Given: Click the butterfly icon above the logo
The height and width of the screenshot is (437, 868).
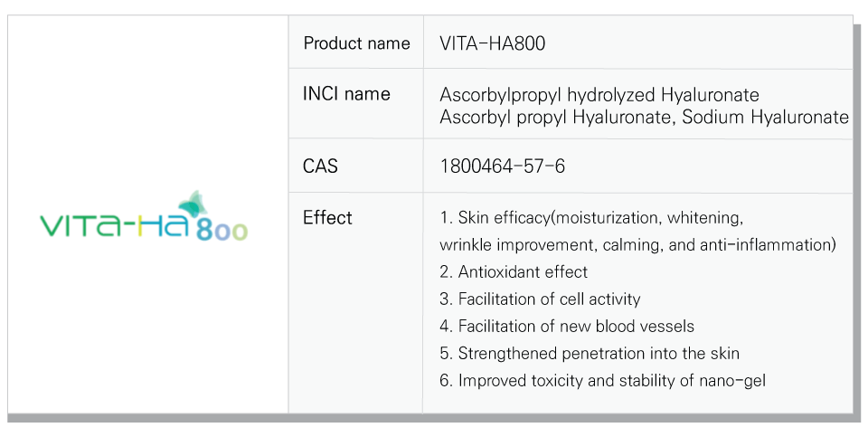Looking at the screenshot, I should pyautogui.click(x=193, y=204).
